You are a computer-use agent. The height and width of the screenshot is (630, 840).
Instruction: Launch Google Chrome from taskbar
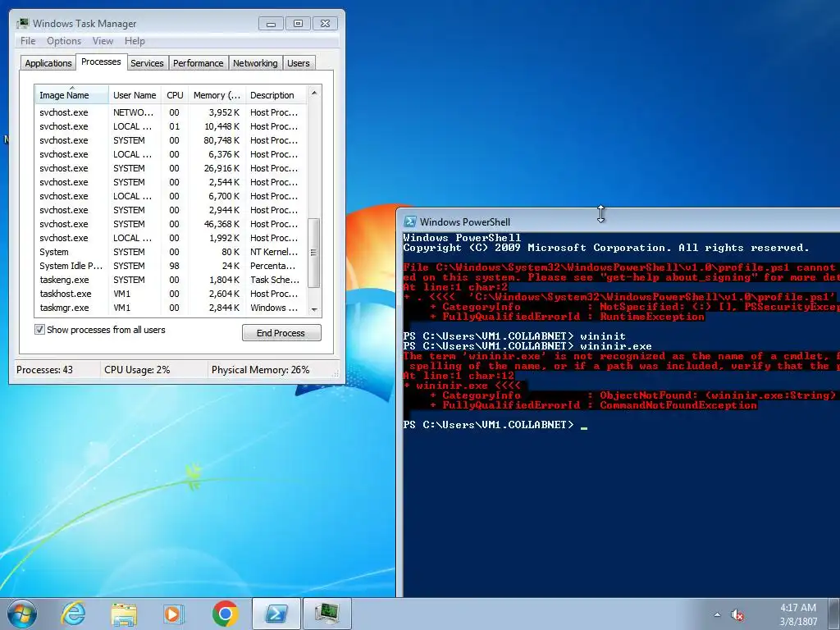(x=225, y=614)
